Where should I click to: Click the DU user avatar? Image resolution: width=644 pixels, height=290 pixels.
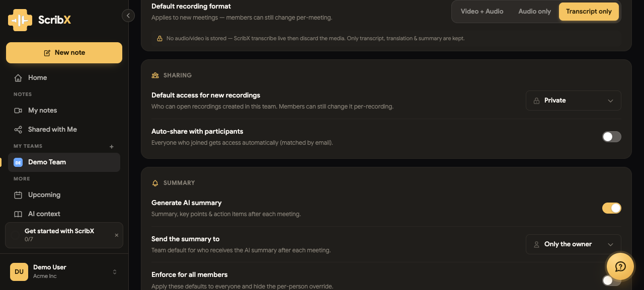19,272
